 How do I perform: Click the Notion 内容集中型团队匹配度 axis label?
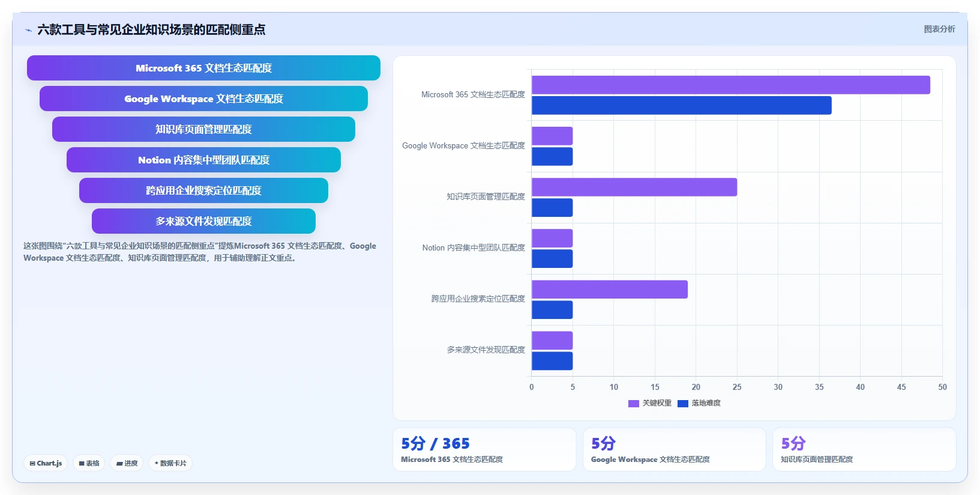(x=473, y=247)
